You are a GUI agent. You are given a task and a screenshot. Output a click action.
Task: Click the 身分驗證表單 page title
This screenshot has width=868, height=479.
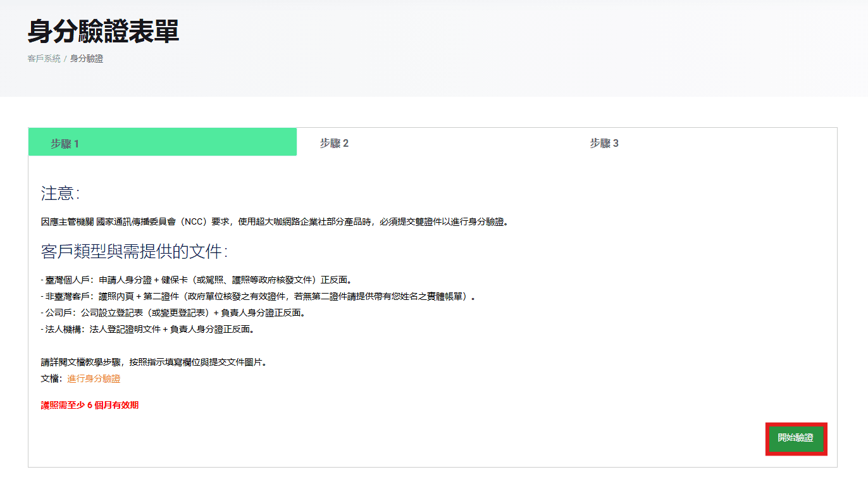coord(103,32)
